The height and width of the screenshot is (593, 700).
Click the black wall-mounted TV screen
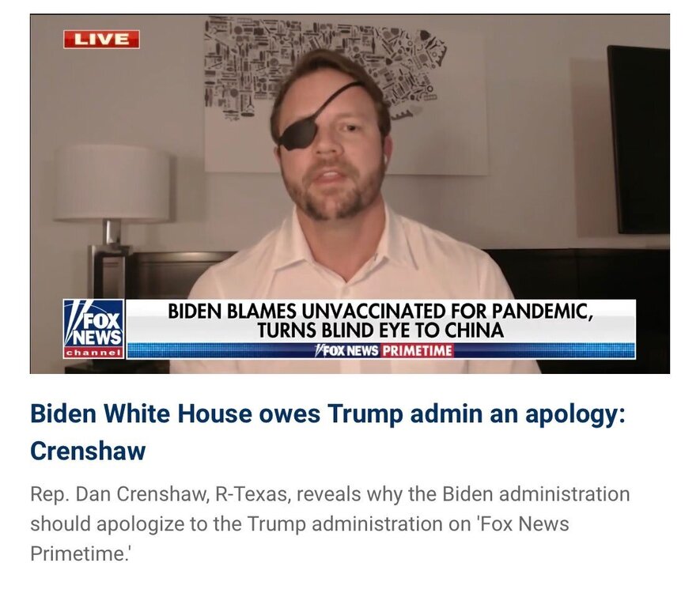coord(638,139)
